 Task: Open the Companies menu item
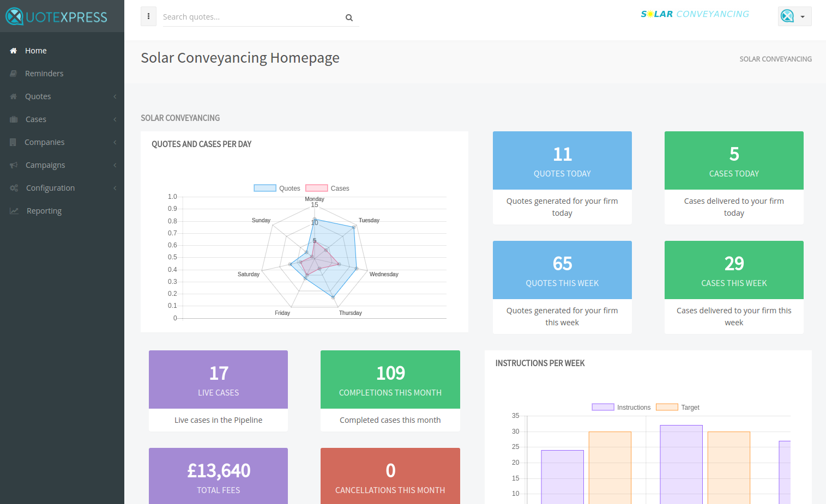(x=62, y=142)
